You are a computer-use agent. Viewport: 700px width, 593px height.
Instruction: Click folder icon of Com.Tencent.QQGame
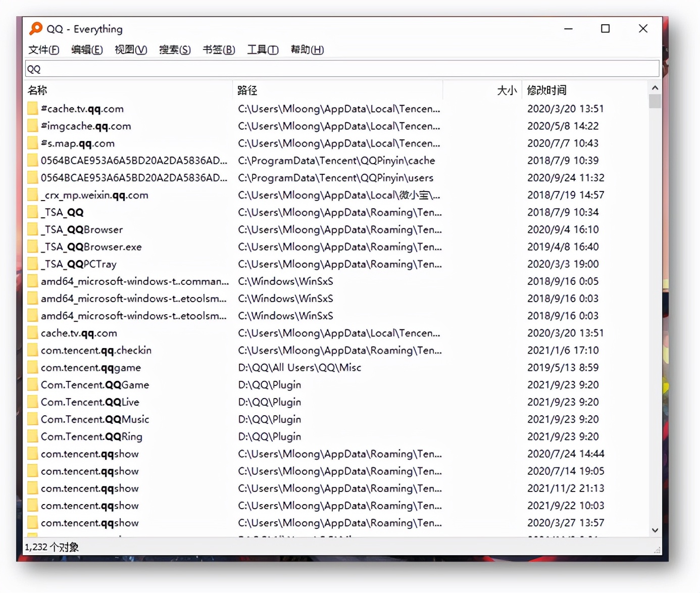pos(32,384)
